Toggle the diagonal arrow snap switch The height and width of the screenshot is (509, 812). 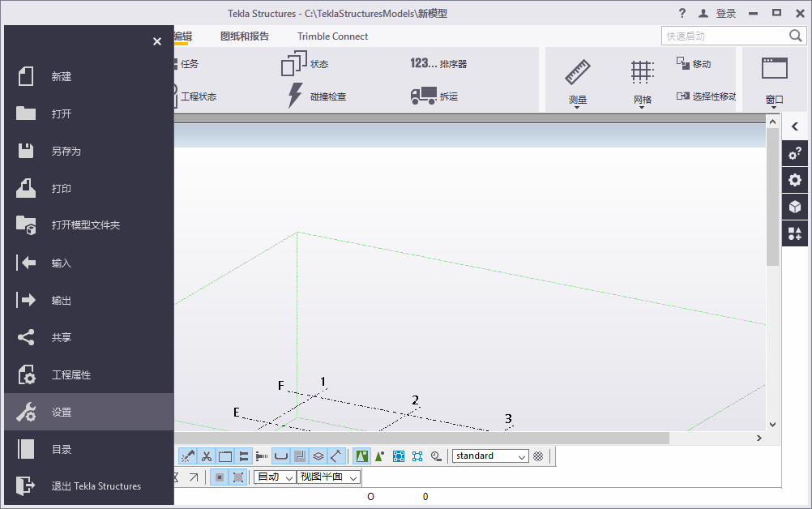pos(194,477)
